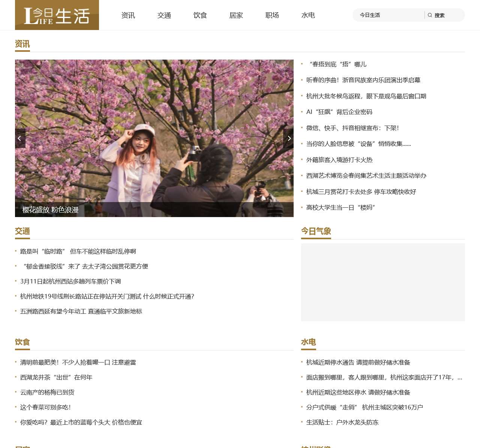This screenshot has width=480, height=448.
Task: Open the 交通 section heading
Action: [x=22, y=231]
